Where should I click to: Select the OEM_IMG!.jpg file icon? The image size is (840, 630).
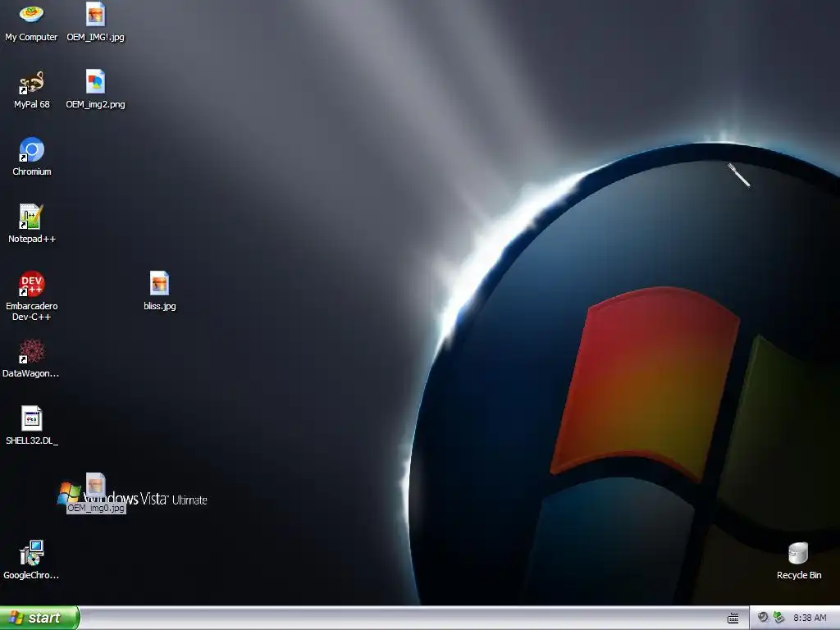click(95, 14)
